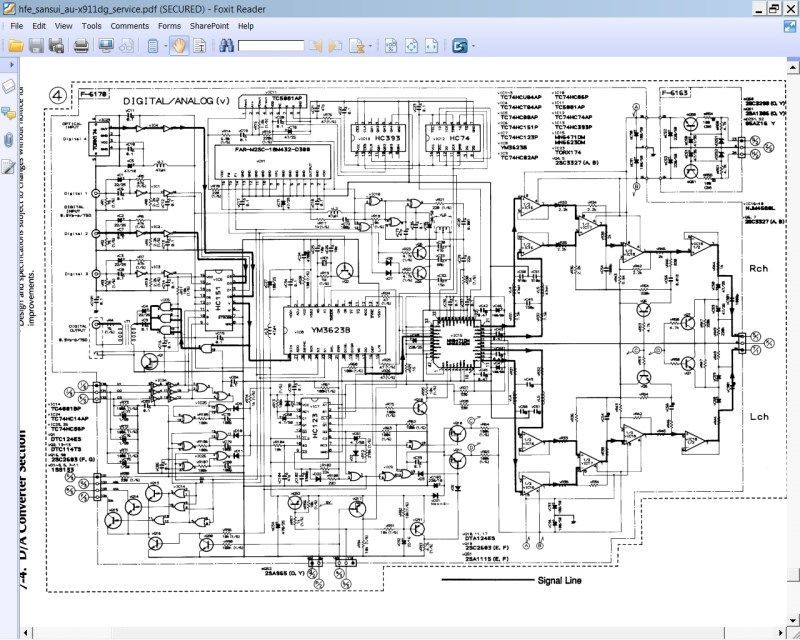
Task: Open the Attachments paperclip panel
Action: (x=9, y=140)
